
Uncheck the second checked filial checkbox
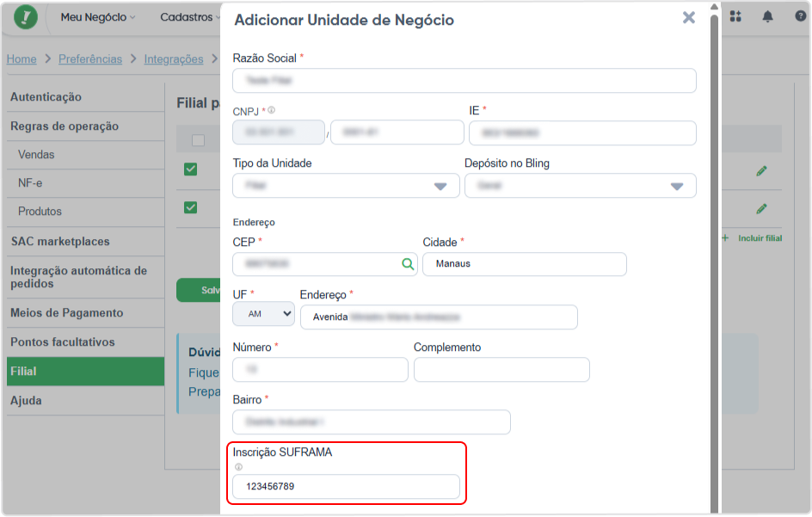pyautogui.click(x=191, y=207)
